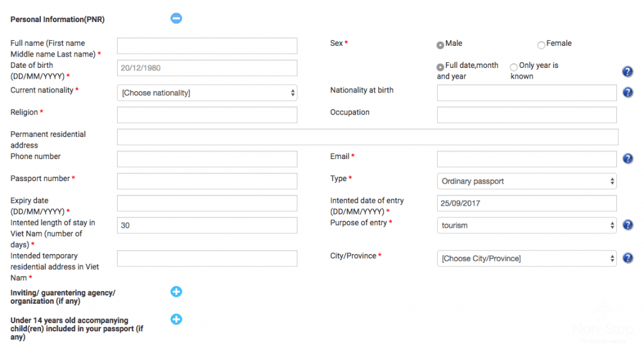The image size is (644, 349).
Task: Collapse the Personal Information section minus icon
Action: pos(176,18)
